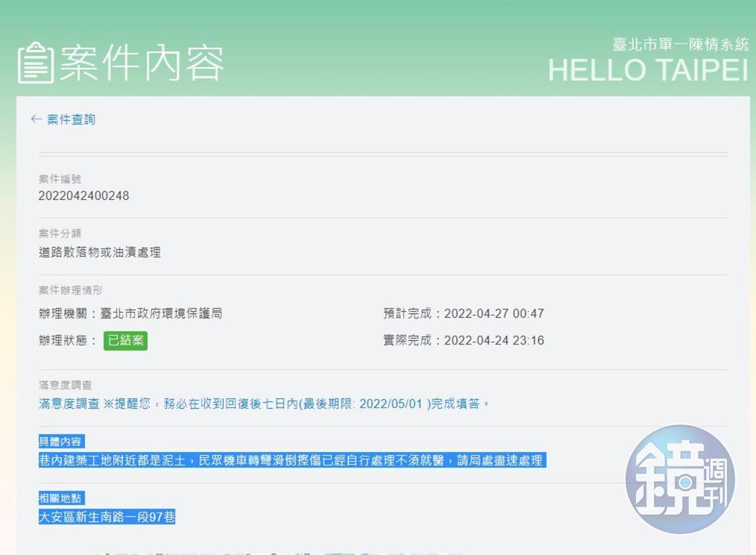Click the 案件辦理情形 section label
Screen dimensions: 756x555
[70, 290]
